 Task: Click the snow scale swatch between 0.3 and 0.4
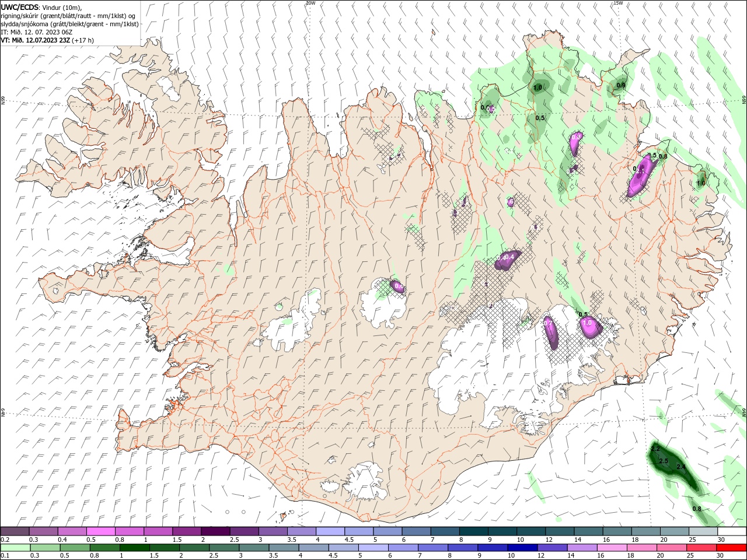(43, 531)
